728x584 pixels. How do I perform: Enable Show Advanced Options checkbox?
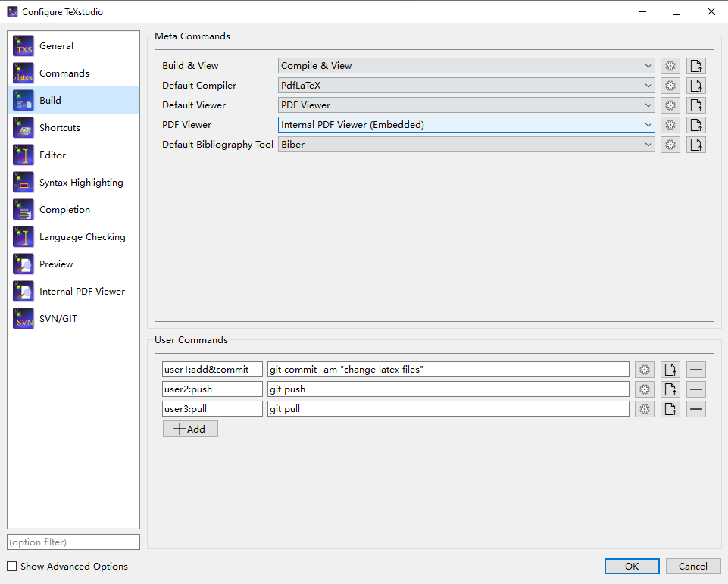pyautogui.click(x=12, y=567)
